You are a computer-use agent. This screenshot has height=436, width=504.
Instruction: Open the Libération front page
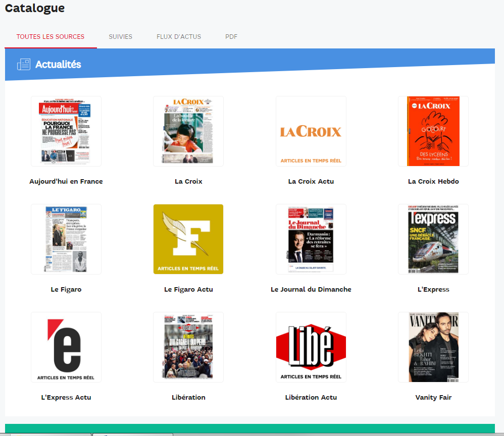[x=188, y=347]
